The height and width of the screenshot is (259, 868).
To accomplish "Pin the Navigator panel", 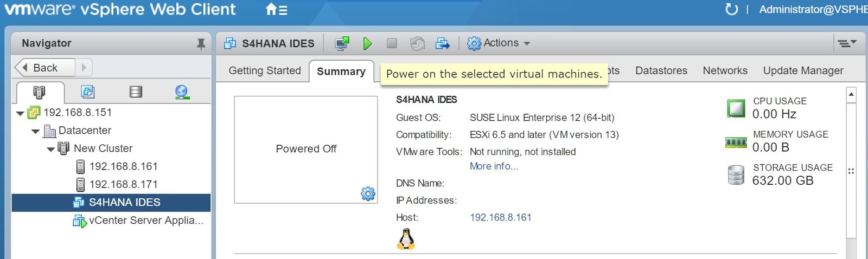I will click(201, 44).
